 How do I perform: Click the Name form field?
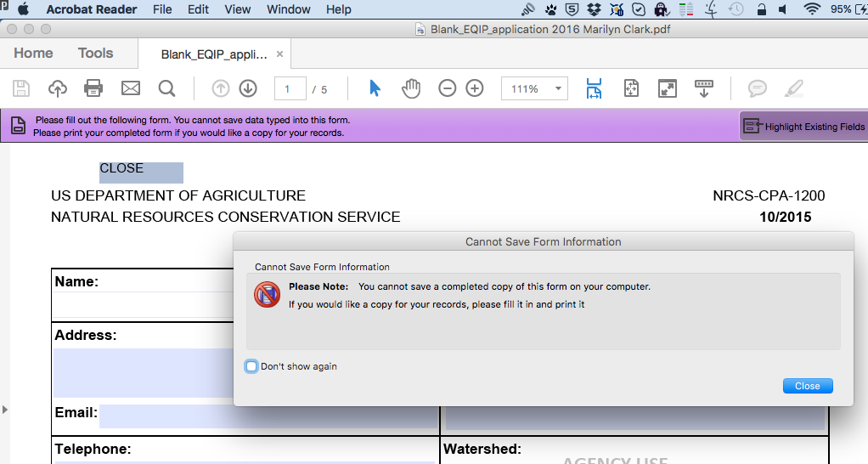(144, 304)
